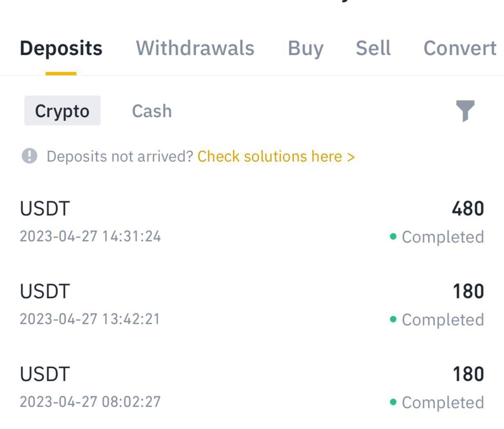Click the Deposits not arrived? text
504x429 pixels.
[119, 156]
